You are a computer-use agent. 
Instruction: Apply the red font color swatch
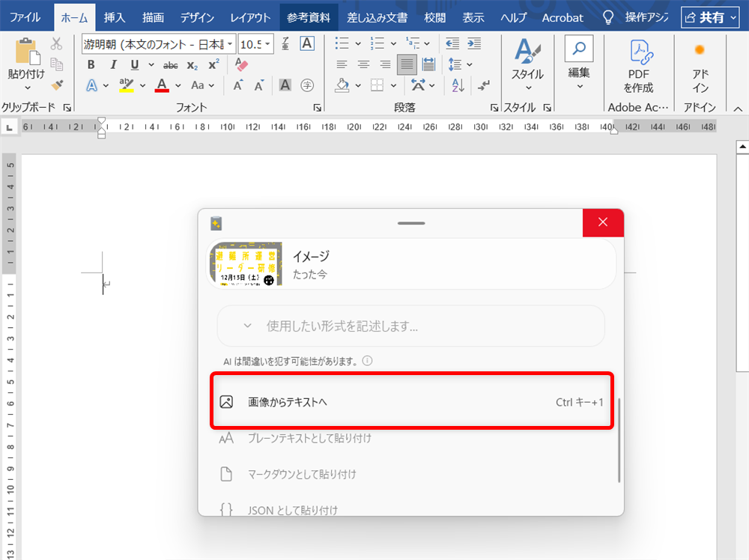161,85
